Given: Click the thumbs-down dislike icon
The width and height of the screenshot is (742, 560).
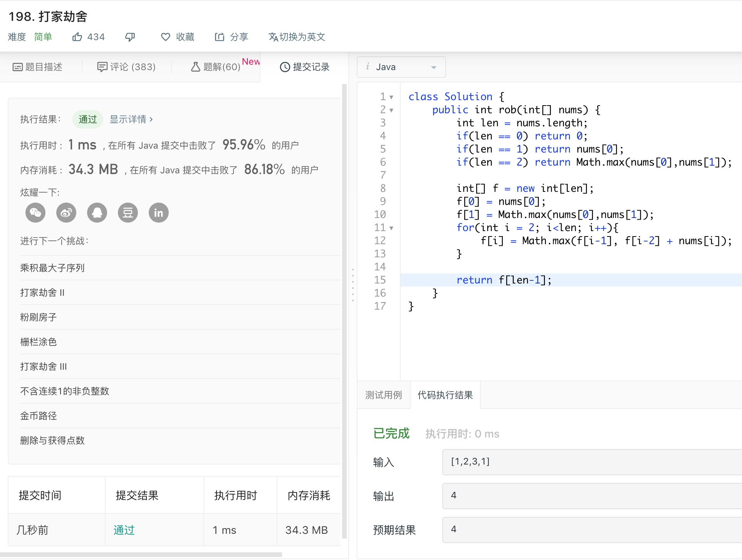Looking at the screenshot, I should coord(130,37).
